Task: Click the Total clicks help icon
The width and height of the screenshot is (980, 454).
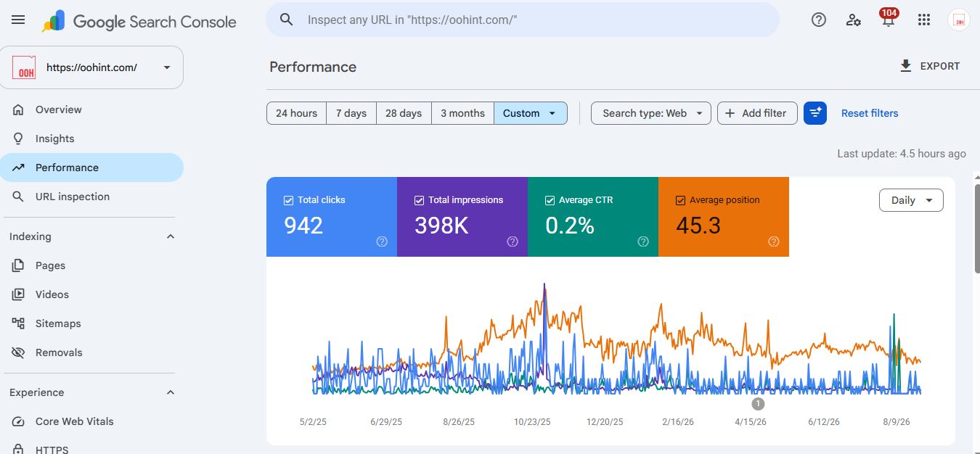Action: tap(382, 242)
